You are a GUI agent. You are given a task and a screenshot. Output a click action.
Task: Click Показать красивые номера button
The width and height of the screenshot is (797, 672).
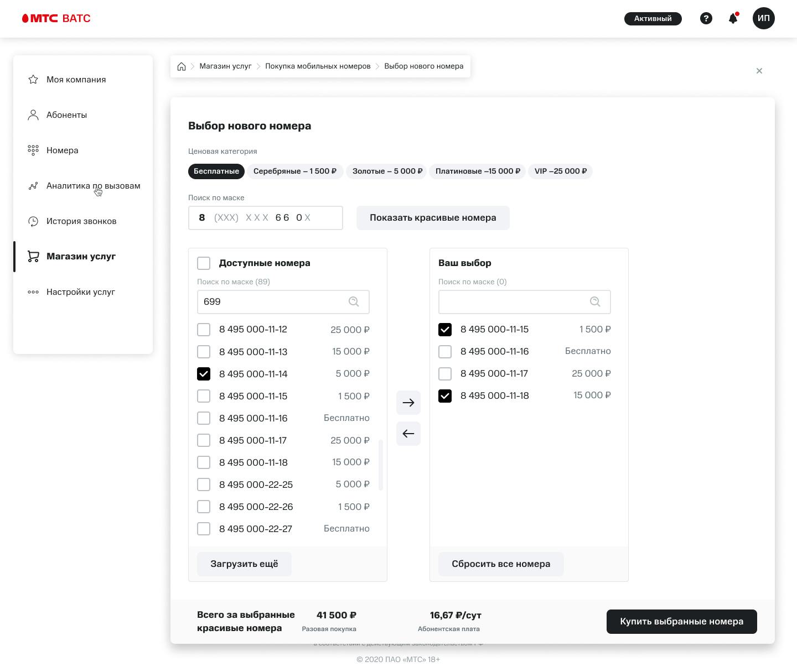coord(433,218)
